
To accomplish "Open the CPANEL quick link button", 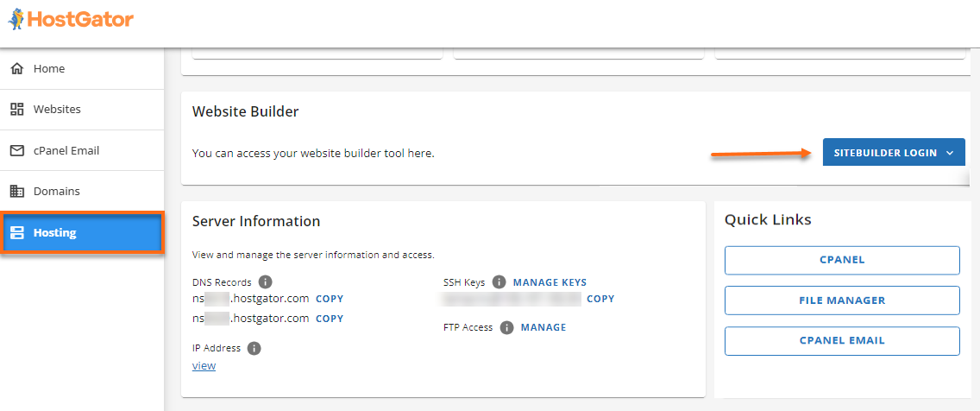I will point(841,260).
